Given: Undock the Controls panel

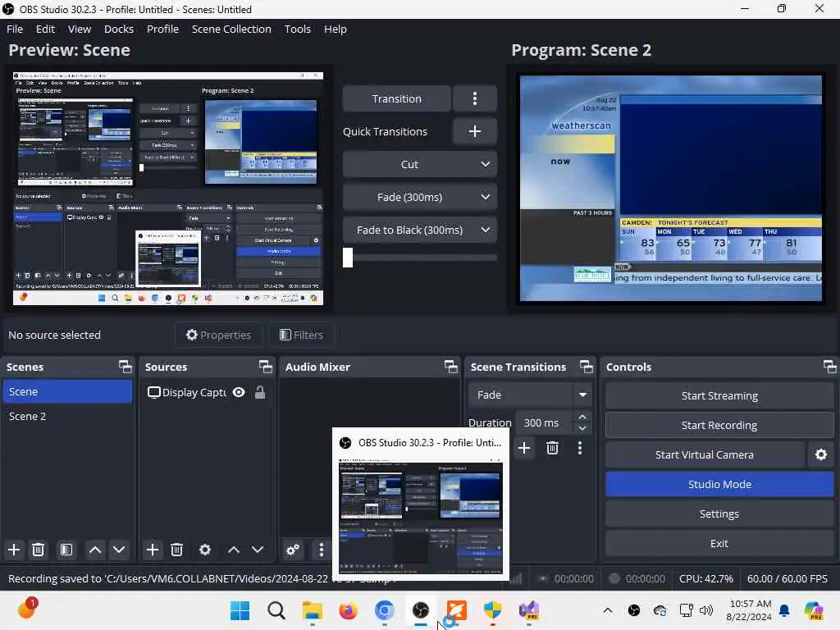Looking at the screenshot, I should (829, 367).
